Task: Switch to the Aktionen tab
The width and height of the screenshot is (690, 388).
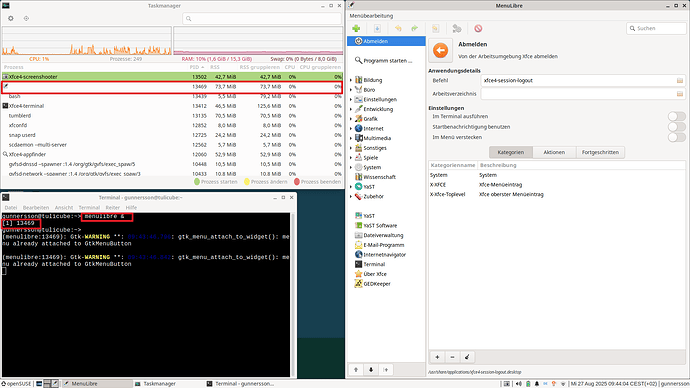Action: pyautogui.click(x=554, y=152)
